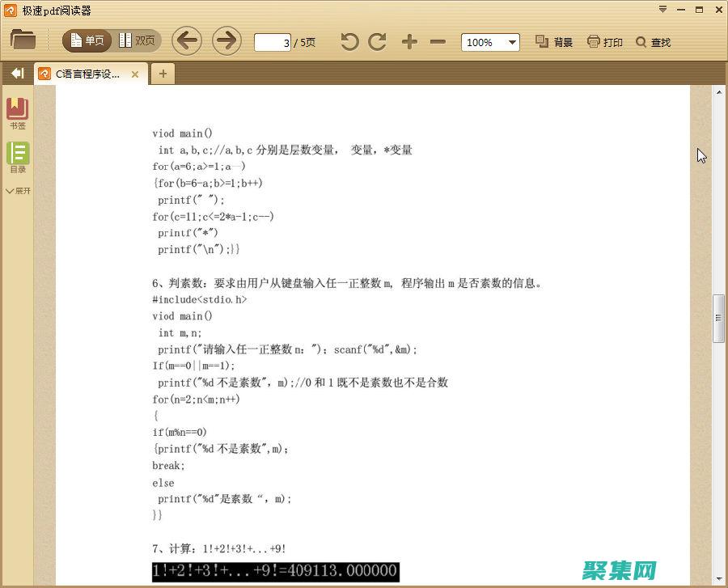Collapse the sidebar with the left arrow
The height and width of the screenshot is (588, 728).
pyautogui.click(x=16, y=73)
